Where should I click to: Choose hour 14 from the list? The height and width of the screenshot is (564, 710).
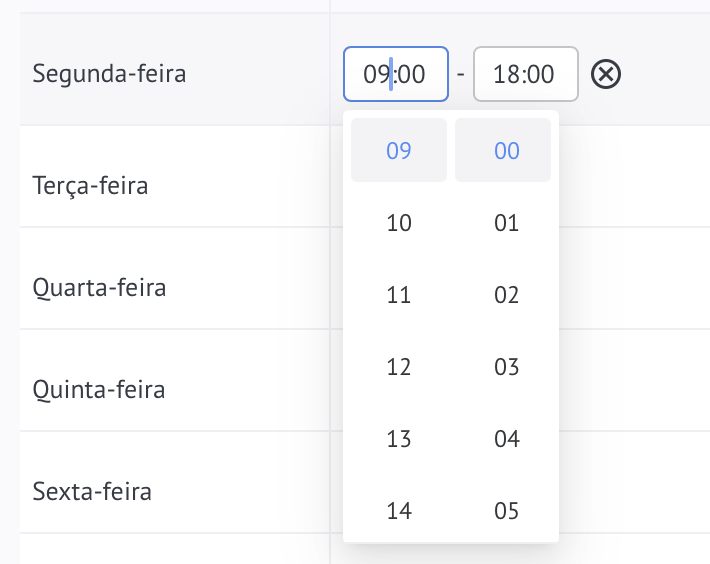(399, 511)
